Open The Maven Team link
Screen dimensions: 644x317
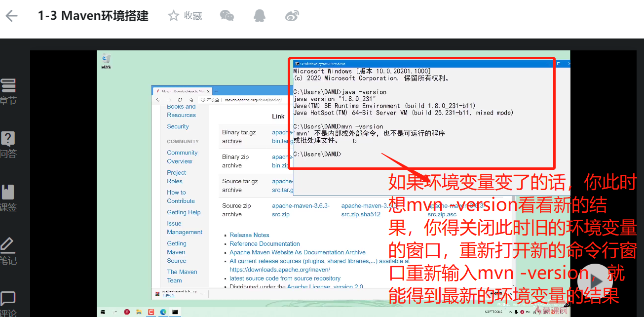click(x=182, y=276)
